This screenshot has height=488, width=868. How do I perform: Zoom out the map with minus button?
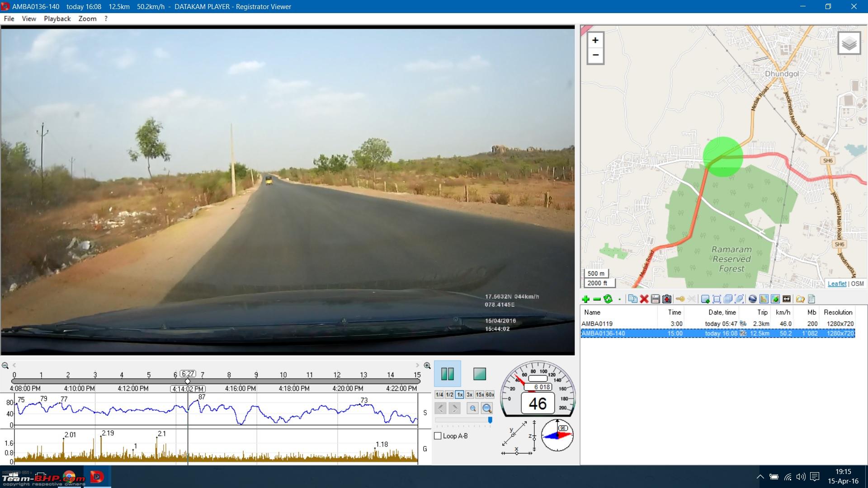[x=595, y=56]
